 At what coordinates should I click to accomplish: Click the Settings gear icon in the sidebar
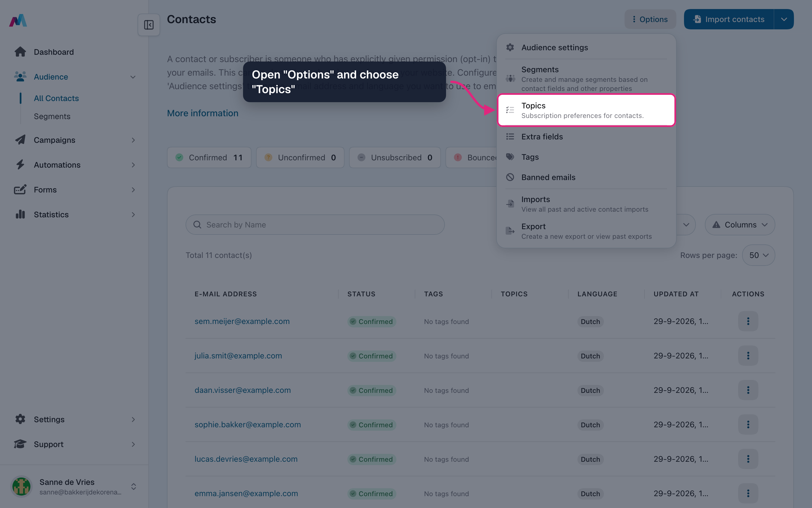click(x=20, y=419)
